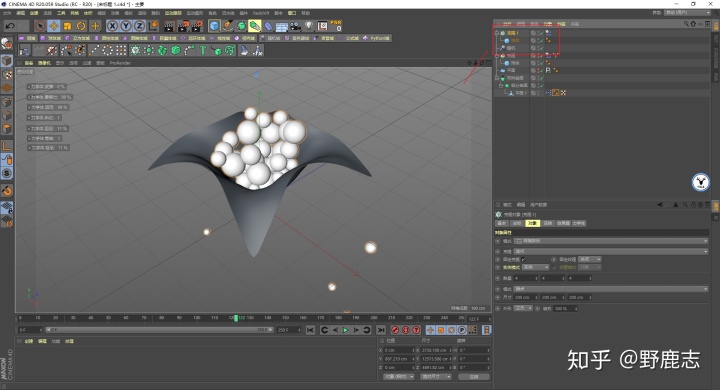
Task: Click the Voronoi Fracture icon
Action: [175, 50]
